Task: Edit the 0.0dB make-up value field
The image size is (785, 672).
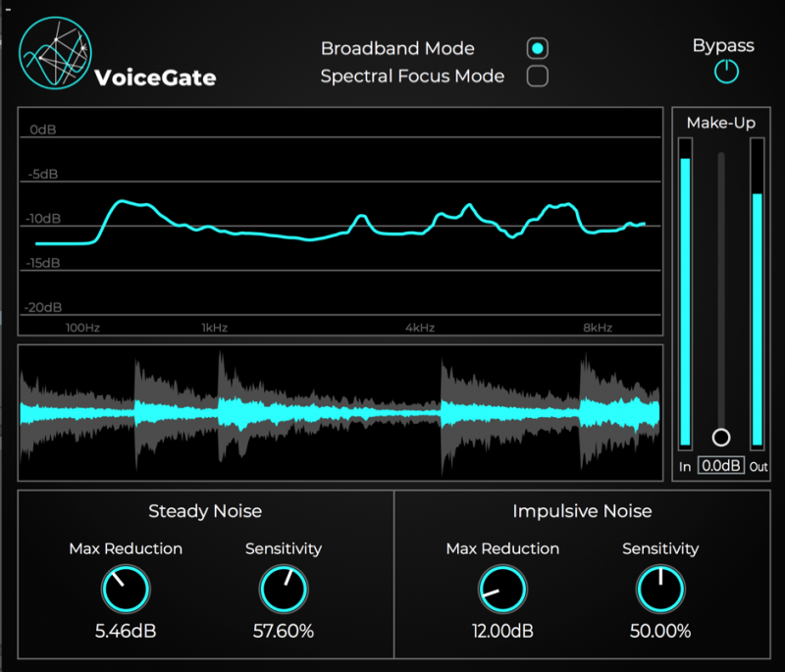Action: coord(721,465)
